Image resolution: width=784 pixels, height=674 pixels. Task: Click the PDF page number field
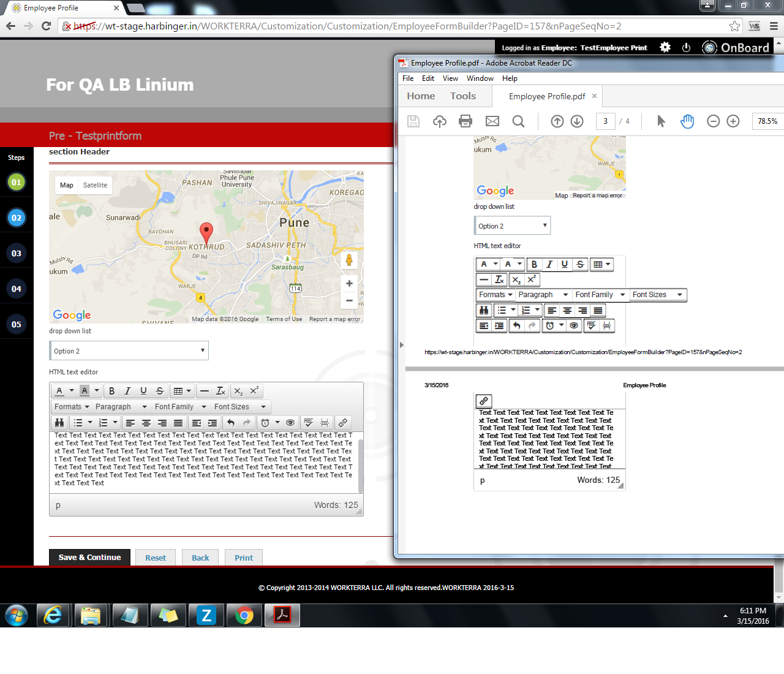coord(605,121)
